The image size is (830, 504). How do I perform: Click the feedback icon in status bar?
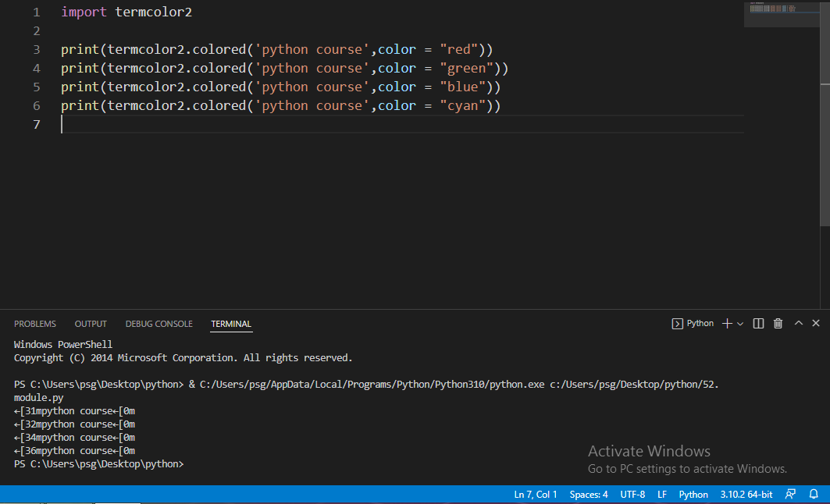pyautogui.click(x=791, y=495)
